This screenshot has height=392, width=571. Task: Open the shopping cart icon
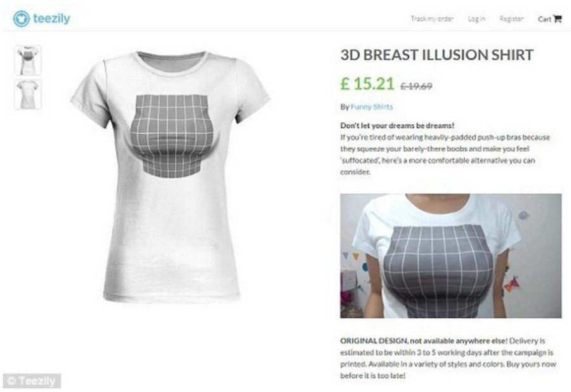(558, 18)
